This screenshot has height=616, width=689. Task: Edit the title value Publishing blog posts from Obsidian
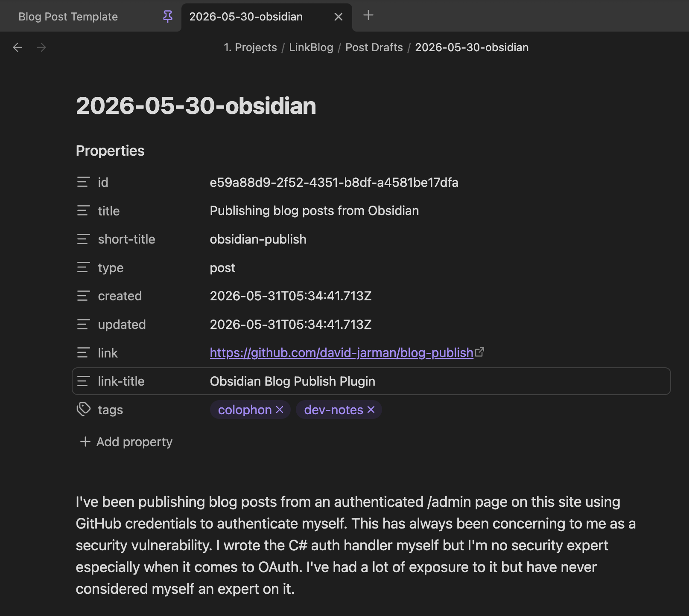(314, 211)
